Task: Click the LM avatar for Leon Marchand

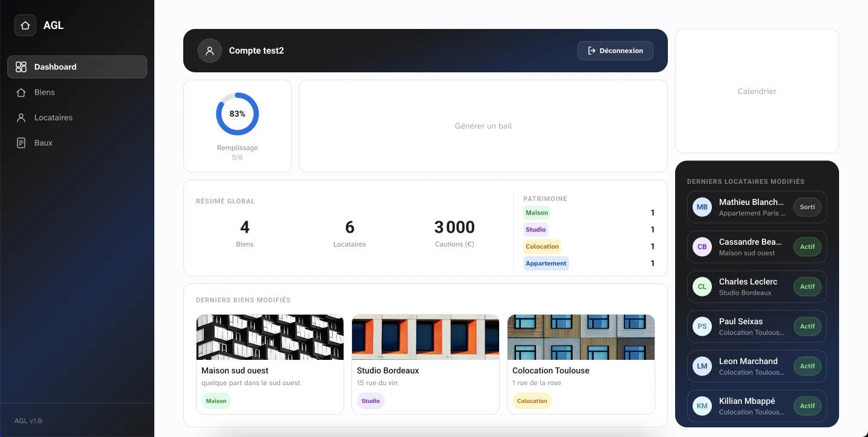Action: pos(702,366)
